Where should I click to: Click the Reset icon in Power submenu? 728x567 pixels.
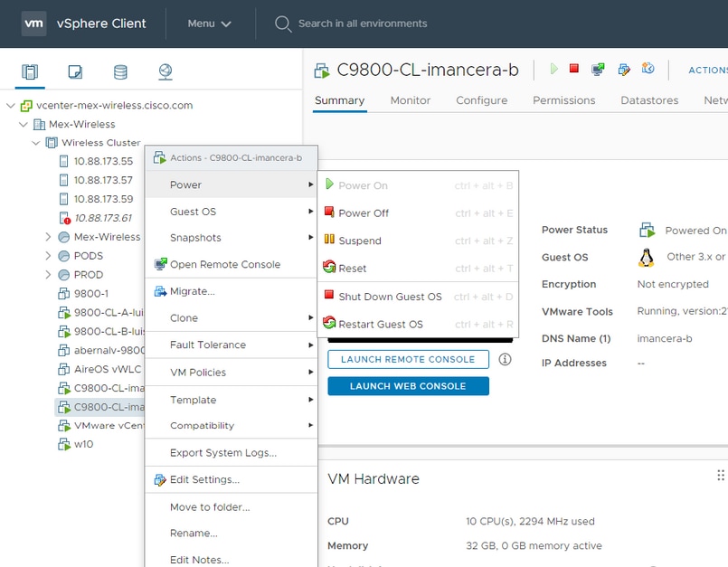329,267
